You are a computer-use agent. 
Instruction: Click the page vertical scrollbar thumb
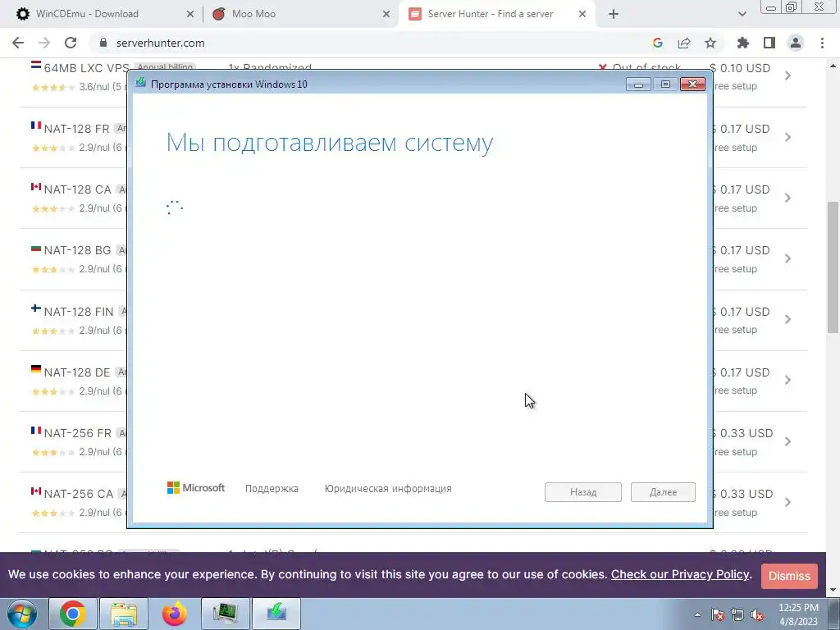pos(833,267)
